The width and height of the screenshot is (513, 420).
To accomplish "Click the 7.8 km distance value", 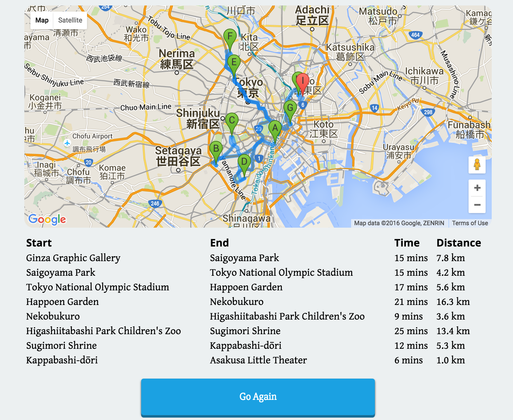I will click(451, 258).
